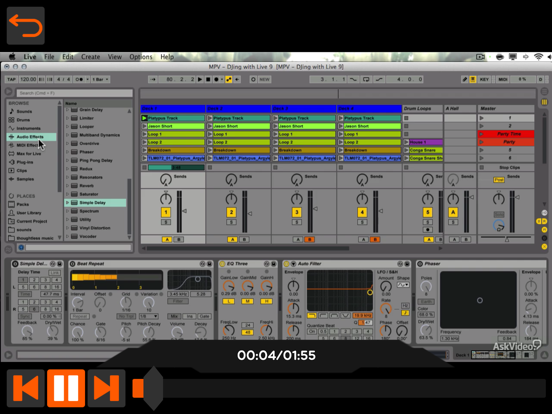Expand the Vocoder folder
Image resolution: width=552 pixels, height=414 pixels.
[x=68, y=236]
